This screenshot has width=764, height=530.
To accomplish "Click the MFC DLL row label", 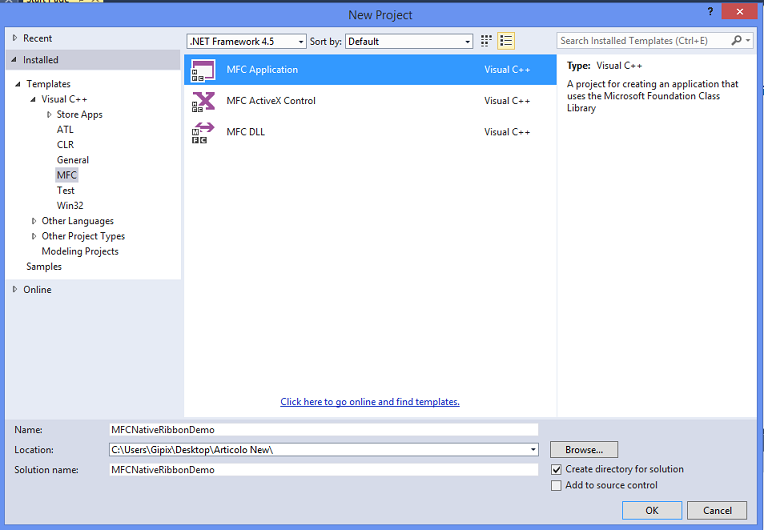I will pos(246,132).
